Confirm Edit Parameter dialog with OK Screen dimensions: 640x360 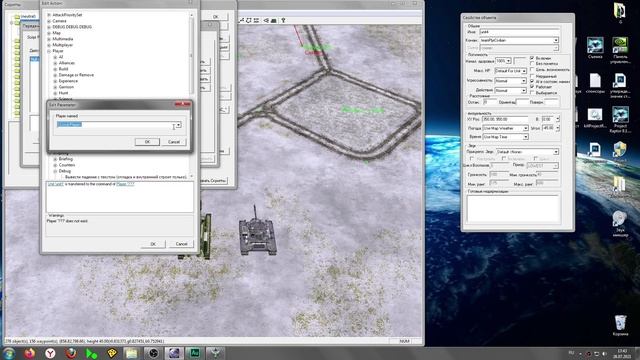click(x=147, y=142)
